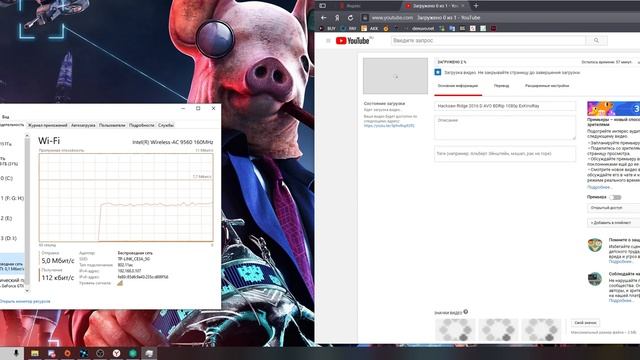Toggle the Премьера switch

[615, 197]
